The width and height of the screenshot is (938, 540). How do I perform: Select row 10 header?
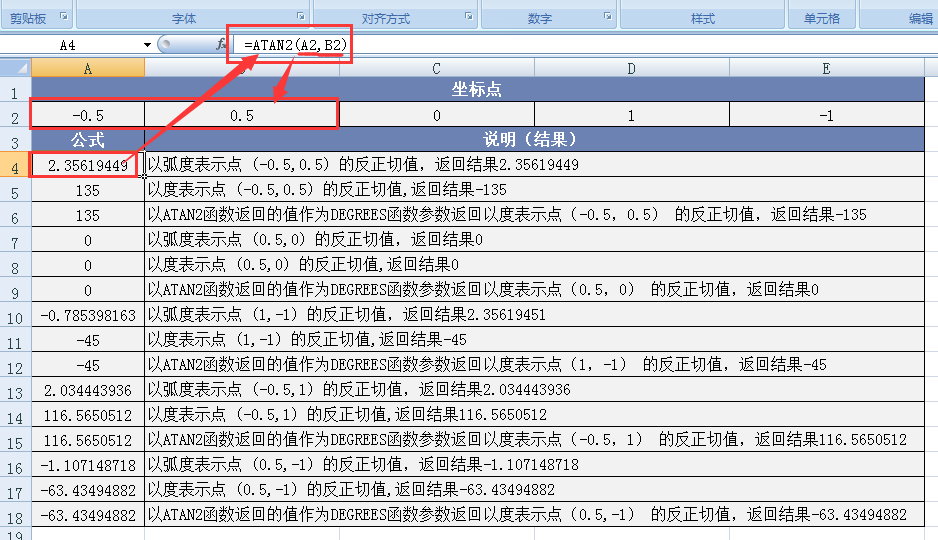[16, 315]
